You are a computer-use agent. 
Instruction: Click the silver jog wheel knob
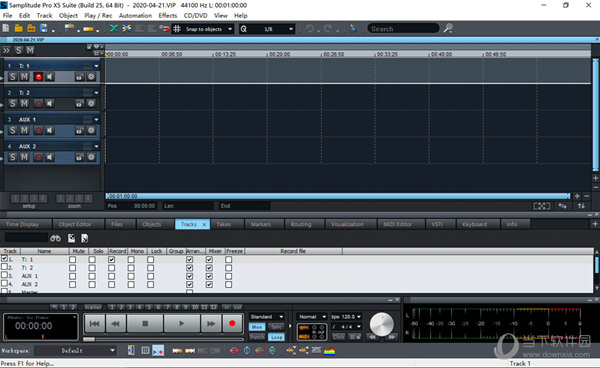tap(382, 324)
